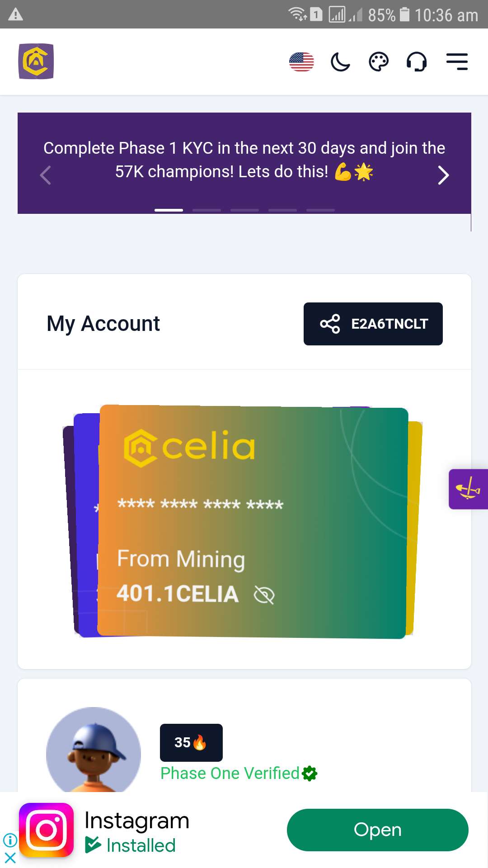
Task: Open the purple floating mining widget
Action: coord(468,489)
